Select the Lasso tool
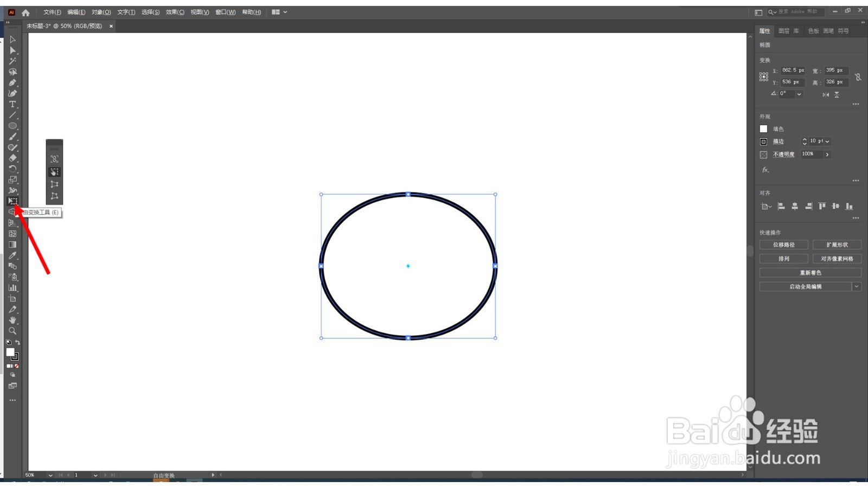The width and height of the screenshot is (868, 488). 12,72
